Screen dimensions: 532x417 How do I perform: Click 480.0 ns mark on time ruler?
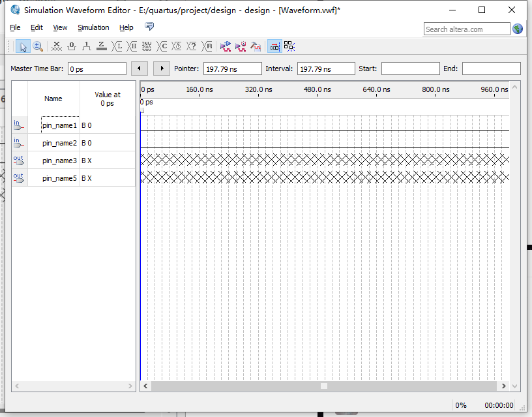click(318, 89)
